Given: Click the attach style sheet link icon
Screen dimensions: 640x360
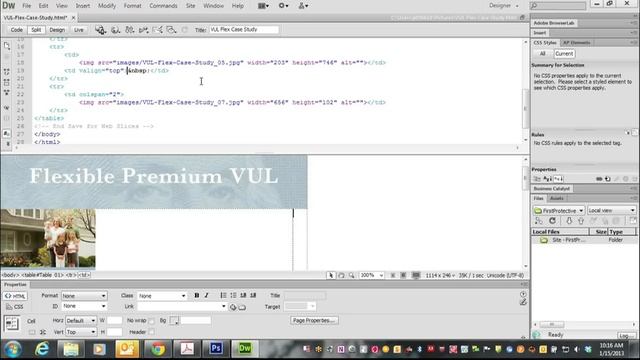Looking at the screenshot, I should click(x=599, y=179).
